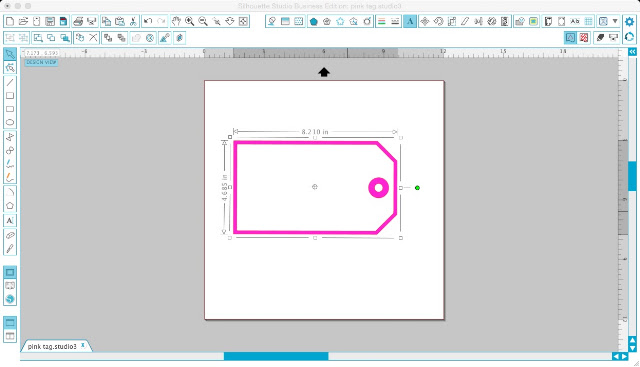Viewport: 640px width, 367px height.
Task: Toggle the Design View page button
Action: pos(10,272)
